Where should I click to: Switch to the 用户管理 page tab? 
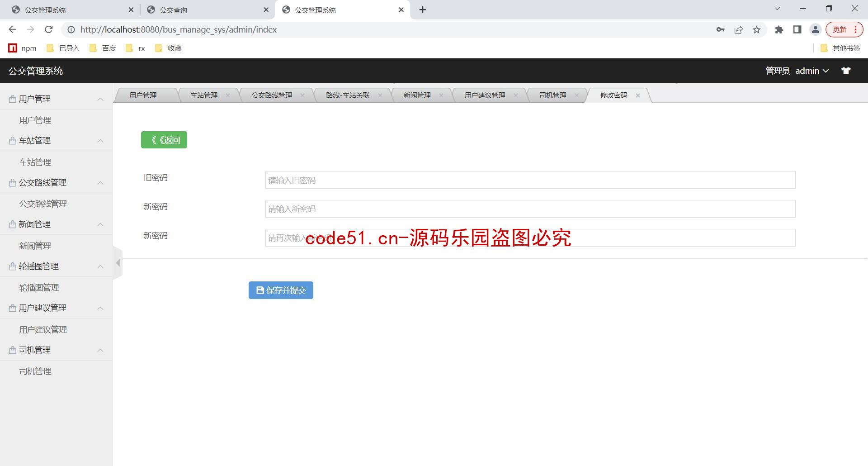click(143, 95)
